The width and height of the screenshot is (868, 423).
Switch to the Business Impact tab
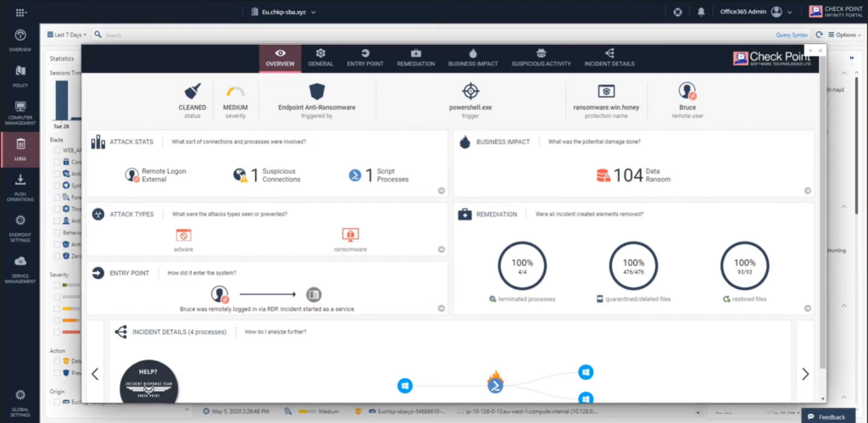point(473,58)
